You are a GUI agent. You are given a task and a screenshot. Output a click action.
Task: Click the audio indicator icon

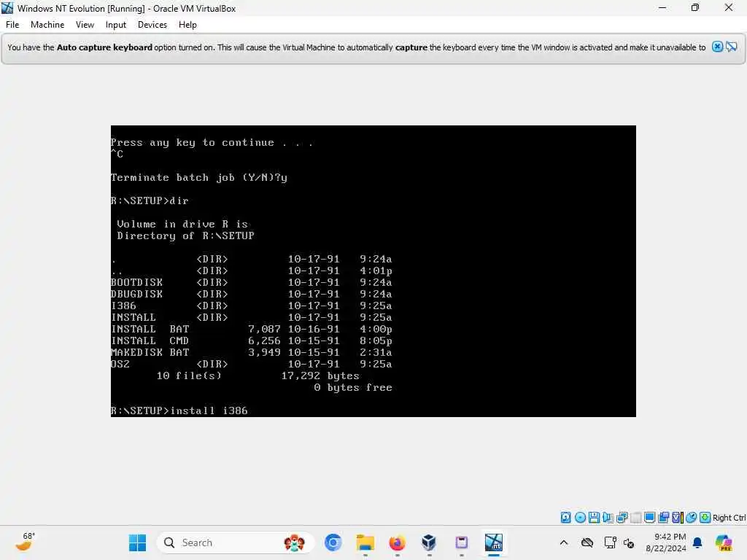[608, 517]
